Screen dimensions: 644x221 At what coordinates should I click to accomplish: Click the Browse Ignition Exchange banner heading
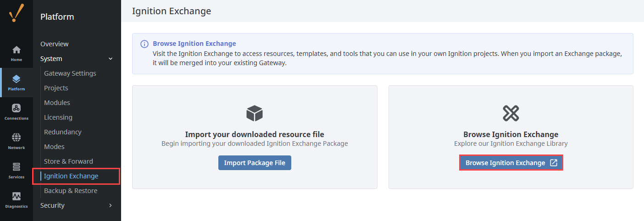point(194,44)
